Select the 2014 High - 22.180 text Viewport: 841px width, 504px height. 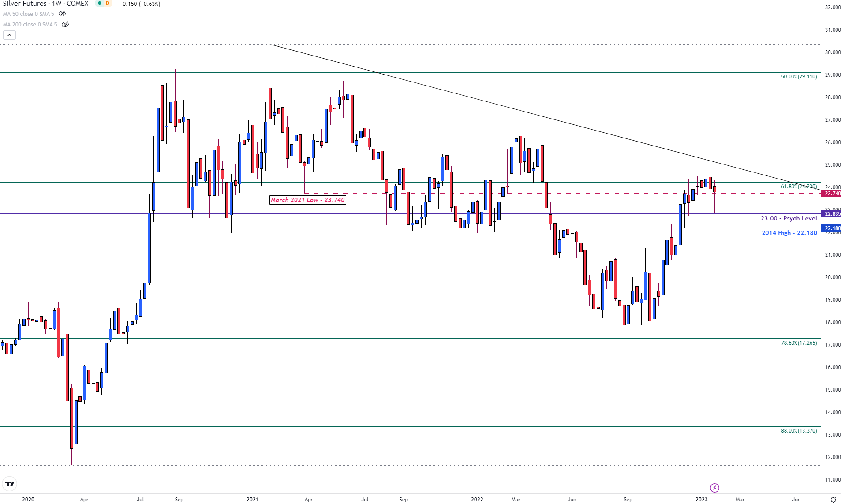point(789,233)
